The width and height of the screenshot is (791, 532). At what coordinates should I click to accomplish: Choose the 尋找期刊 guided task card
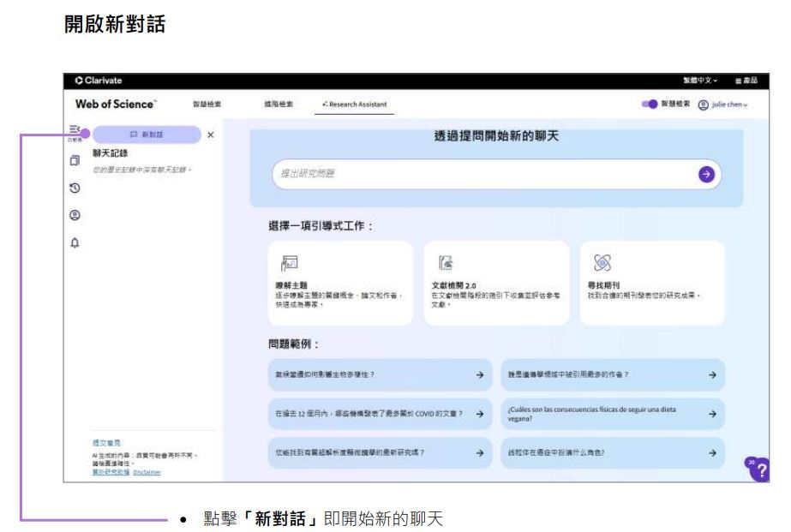[652, 283]
